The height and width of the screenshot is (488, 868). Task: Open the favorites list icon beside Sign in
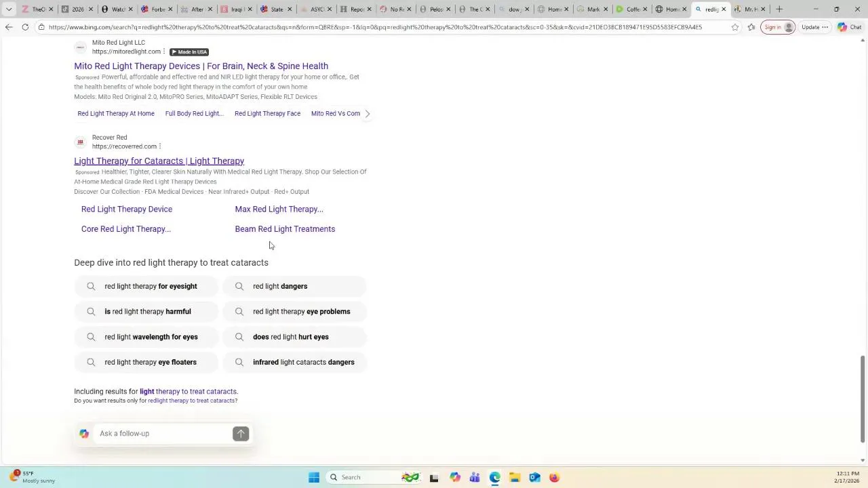(x=751, y=27)
